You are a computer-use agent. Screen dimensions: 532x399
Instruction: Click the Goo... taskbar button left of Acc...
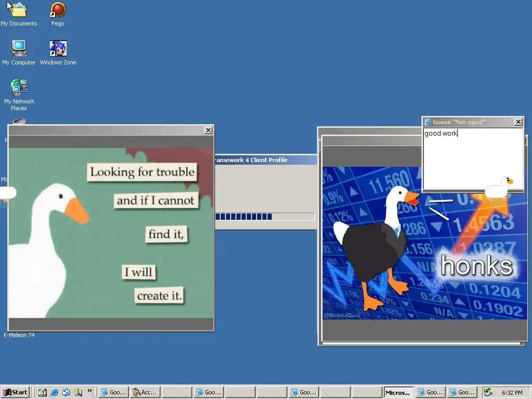pos(114,392)
